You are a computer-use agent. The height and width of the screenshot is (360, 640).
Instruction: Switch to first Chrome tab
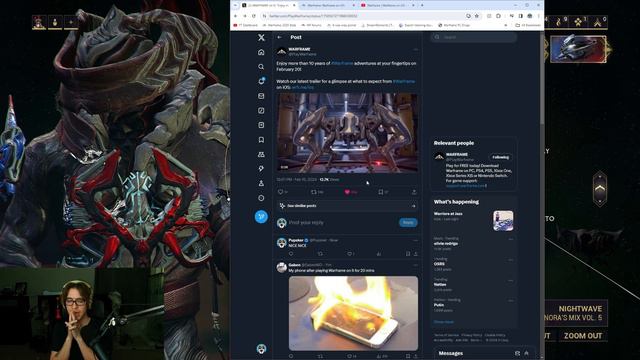coord(268,5)
